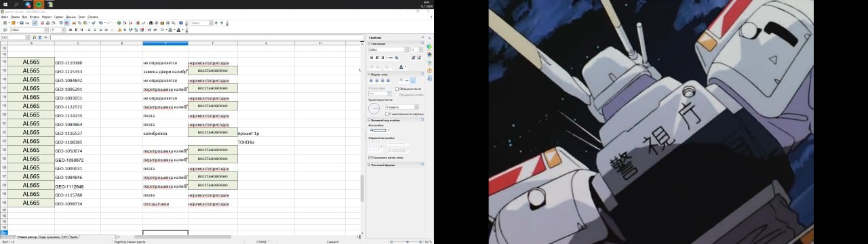Image resolution: width=868 pixels, height=244 pixels.
Task: Click the Sum sigma icon
Action: (39, 37)
